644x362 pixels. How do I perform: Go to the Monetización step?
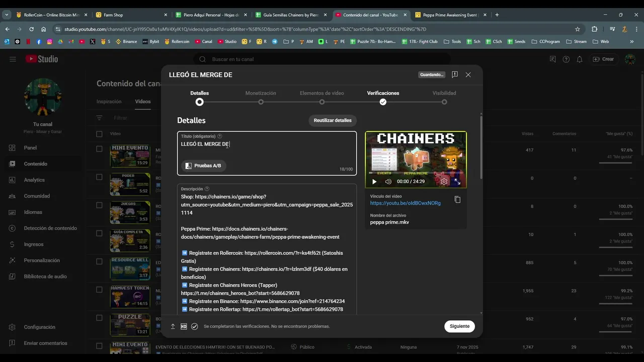pyautogui.click(x=261, y=97)
